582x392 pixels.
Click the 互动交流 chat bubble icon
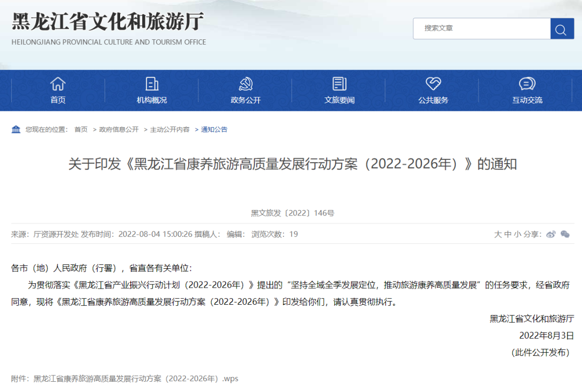[527, 84]
